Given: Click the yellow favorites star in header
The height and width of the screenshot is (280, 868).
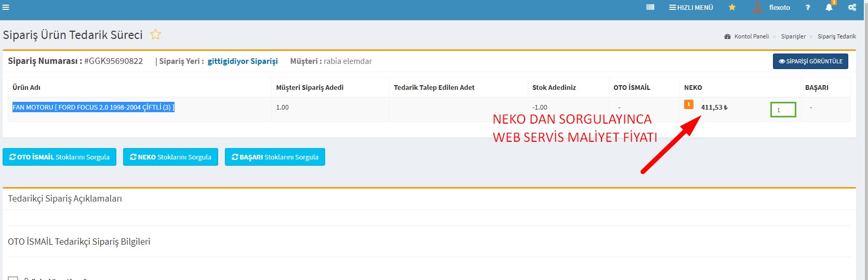Looking at the screenshot, I should coord(732,7).
